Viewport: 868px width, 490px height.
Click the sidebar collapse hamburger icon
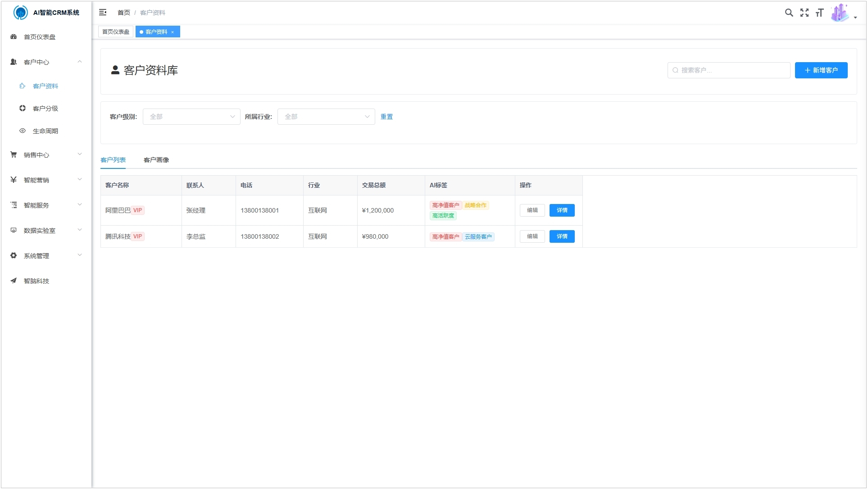pyautogui.click(x=103, y=13)
